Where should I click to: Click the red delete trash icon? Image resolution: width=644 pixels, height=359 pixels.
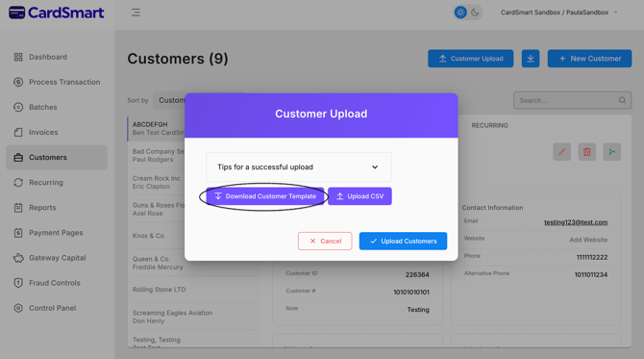click(x=587, y=152)
